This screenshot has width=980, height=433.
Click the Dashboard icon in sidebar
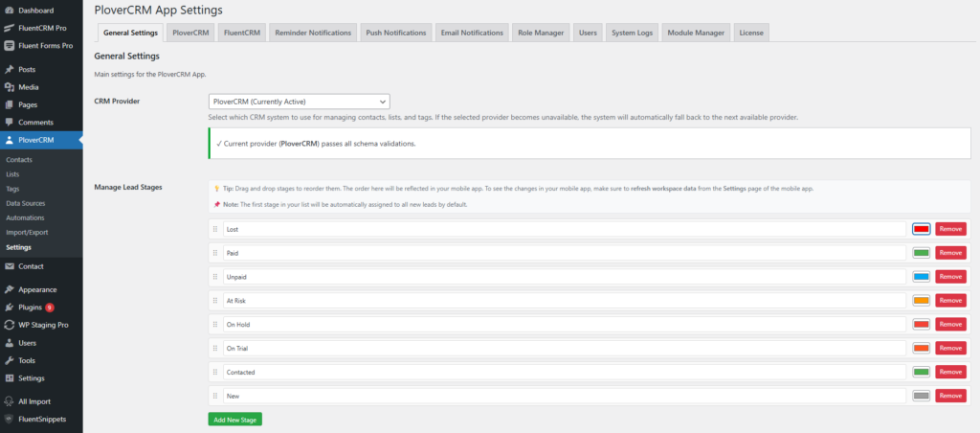point(9,10)
